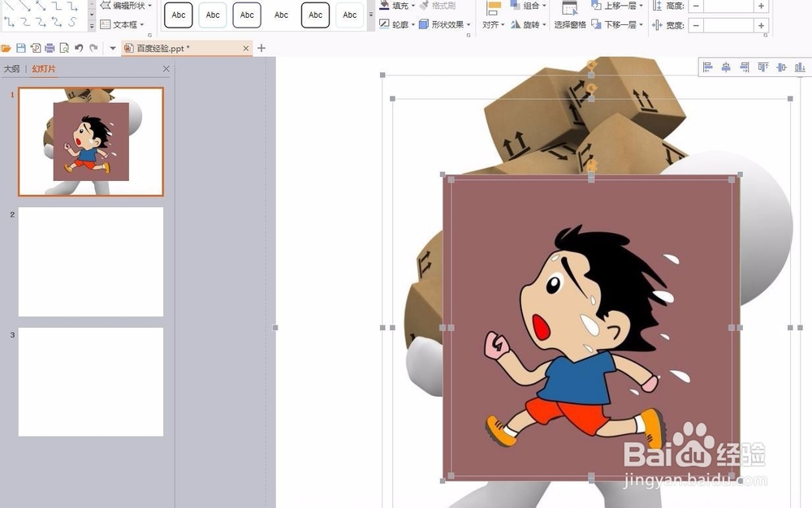Click the print icon in the quick toolbar
Image resolution: width=812 pixels, height=508 pixels.
pos(50,48)
